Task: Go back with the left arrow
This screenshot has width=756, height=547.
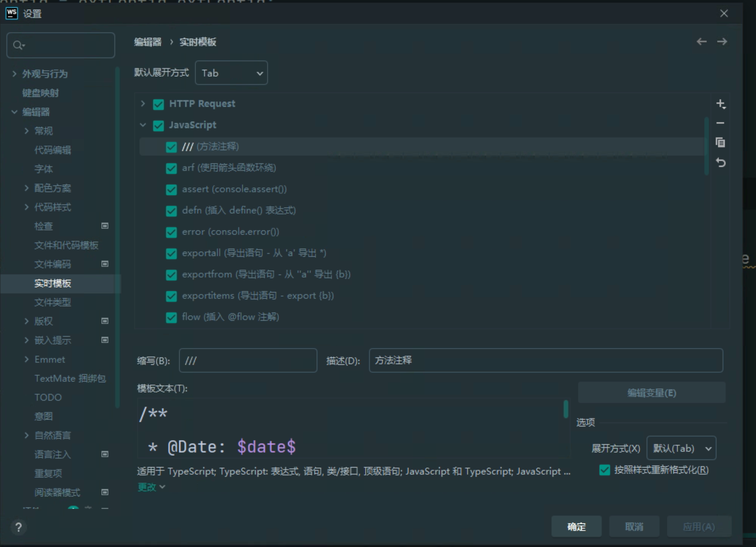Action: tap(701, 42)
